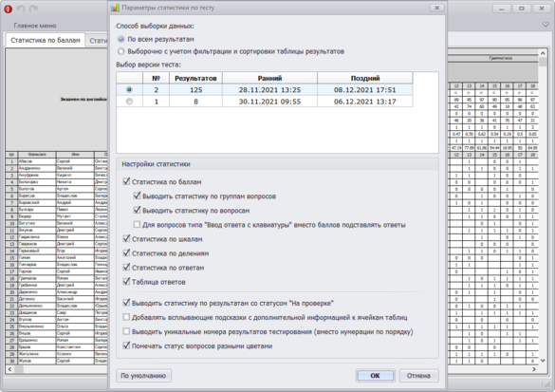Open the 'Главное меню' menu
This screenshot has height=392, width=555.
coord(35,26)
